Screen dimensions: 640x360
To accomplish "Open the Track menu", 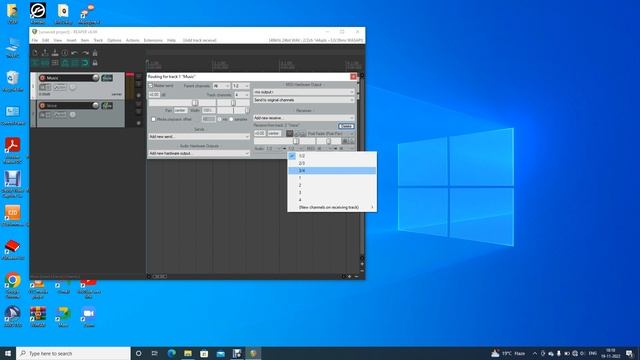I will pos(98,40).
